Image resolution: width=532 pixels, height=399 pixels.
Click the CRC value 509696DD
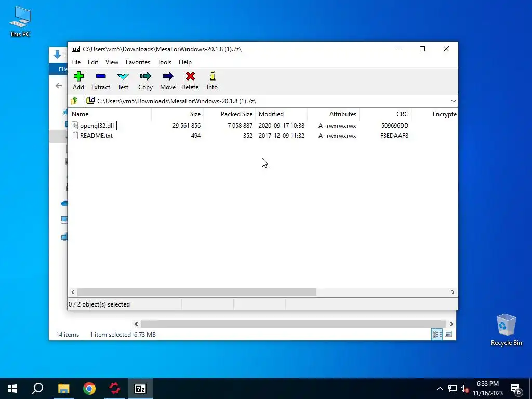[x=395, y=126]
